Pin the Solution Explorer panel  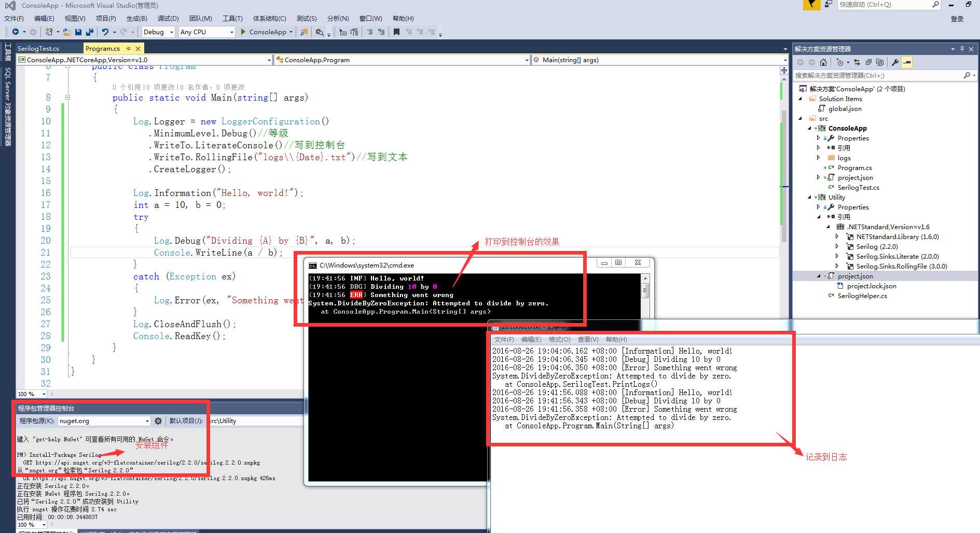click(x=962, y=49)
